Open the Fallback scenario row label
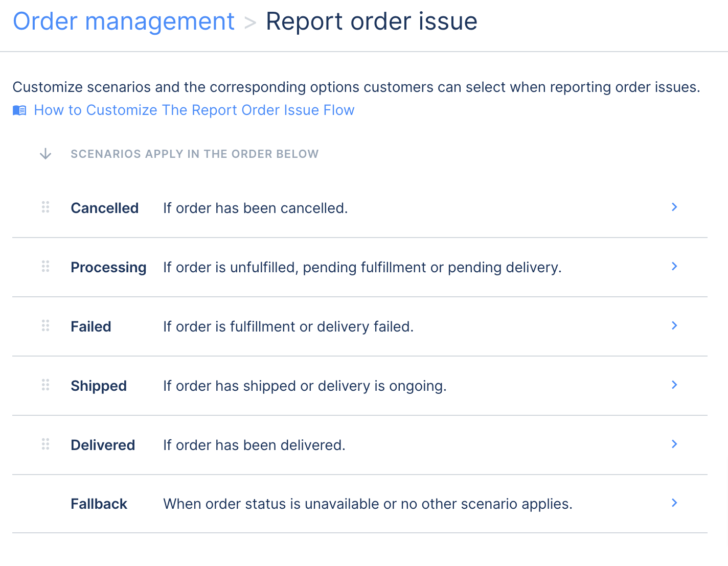The width and height of the screenshot is (728, 566). (99, 504)
